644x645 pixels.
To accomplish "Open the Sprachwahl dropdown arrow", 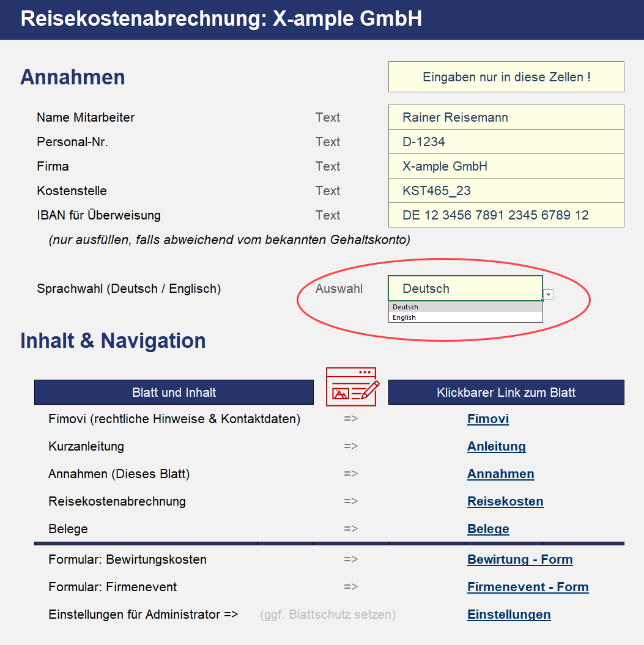I will (x=548, y=295).
